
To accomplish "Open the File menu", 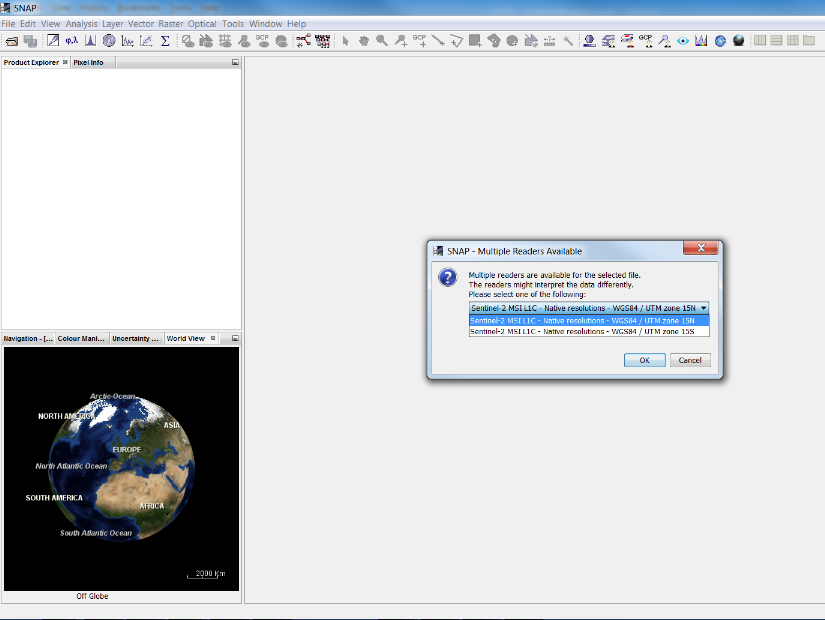I will (8, 24).
